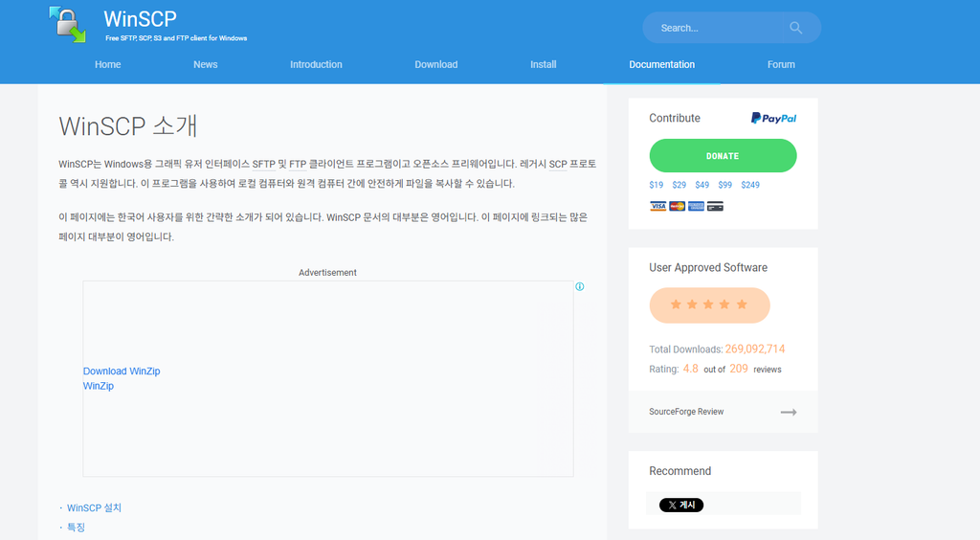980x540 pixels.
Task: Go to the Introduction page
Action: coord(316,64)
